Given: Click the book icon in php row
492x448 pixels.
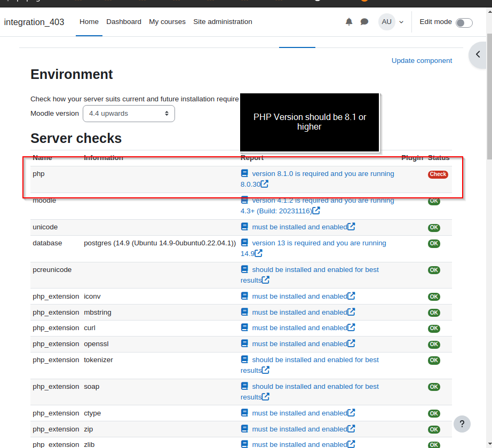Looking at the screenshot, I should (244, 173).
